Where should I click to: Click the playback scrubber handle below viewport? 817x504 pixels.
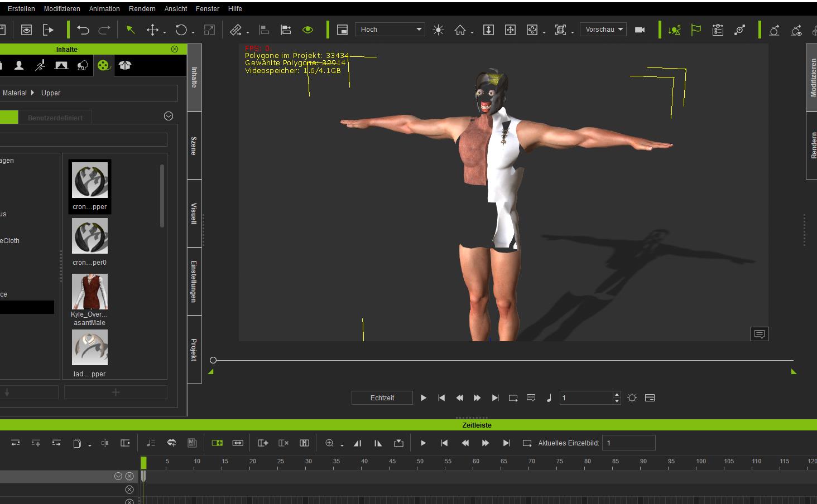tap(213, 360)
